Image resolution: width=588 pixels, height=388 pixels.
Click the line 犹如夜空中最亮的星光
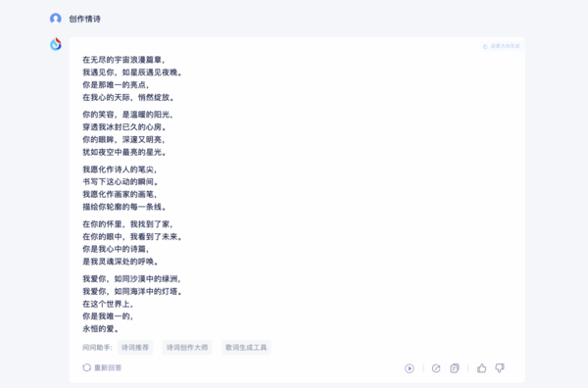coord(124,152)
